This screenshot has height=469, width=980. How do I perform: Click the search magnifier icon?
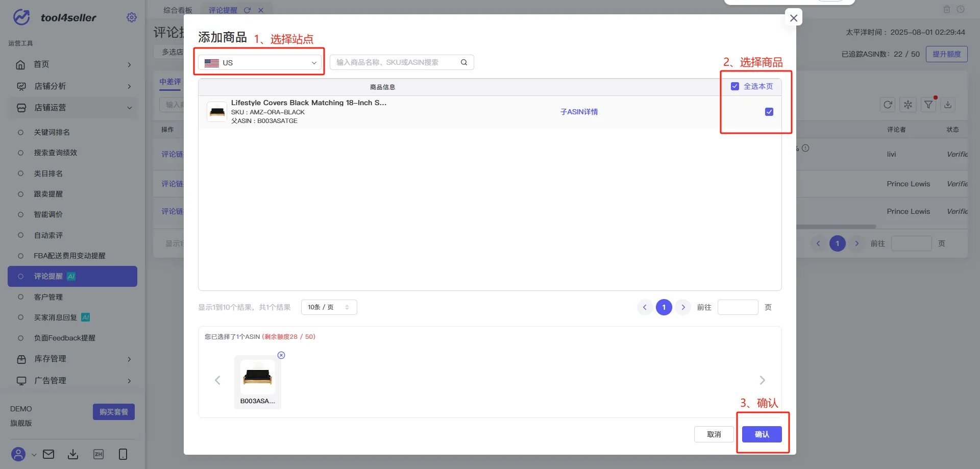(464, 62)
